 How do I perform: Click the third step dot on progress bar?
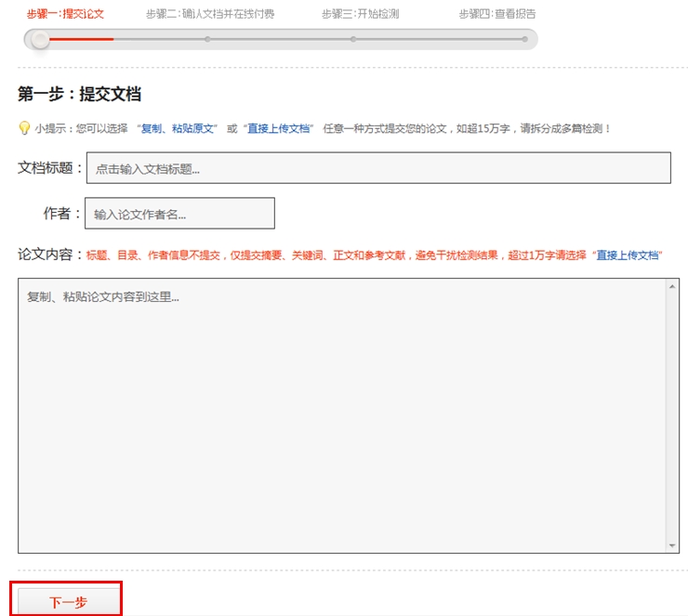353,39
